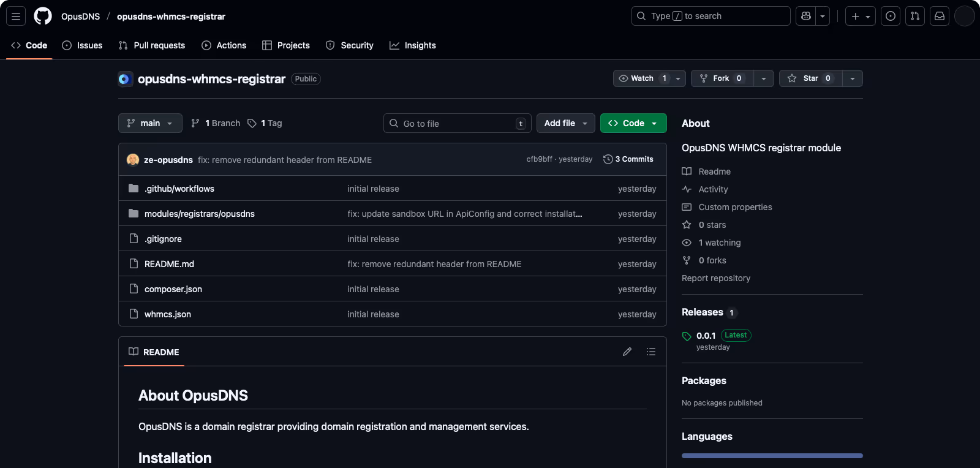Select the README tab in file viewer

click(154, 352)
